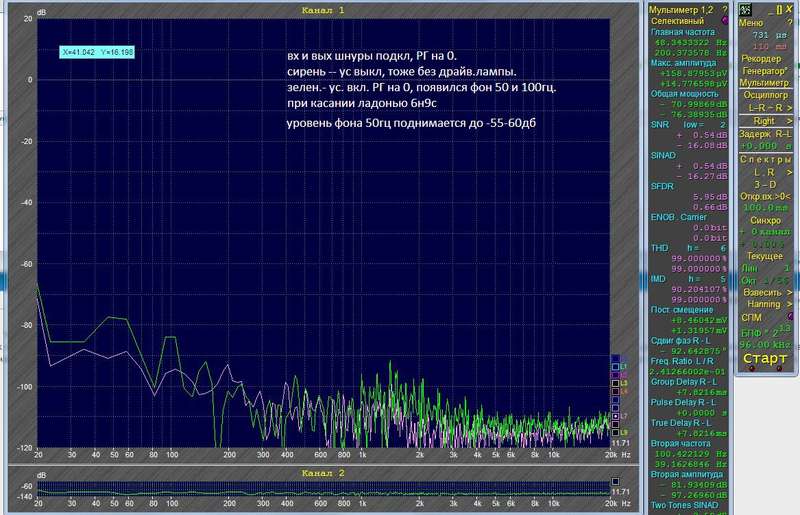Toggle the L1 layer checkbox
The image size is (800, 515).
pyautogui.click(x=615, y=367)
